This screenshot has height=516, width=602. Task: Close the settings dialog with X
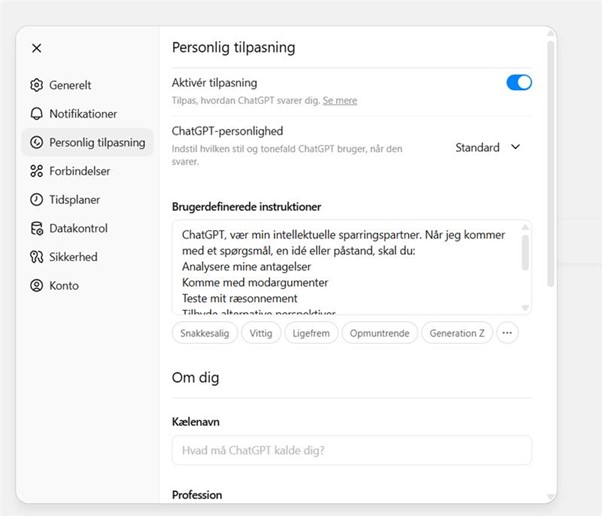point(37,48)
